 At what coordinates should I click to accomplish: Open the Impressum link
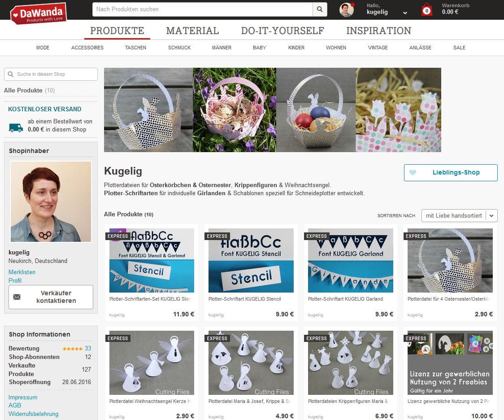(x=23, y=397)
